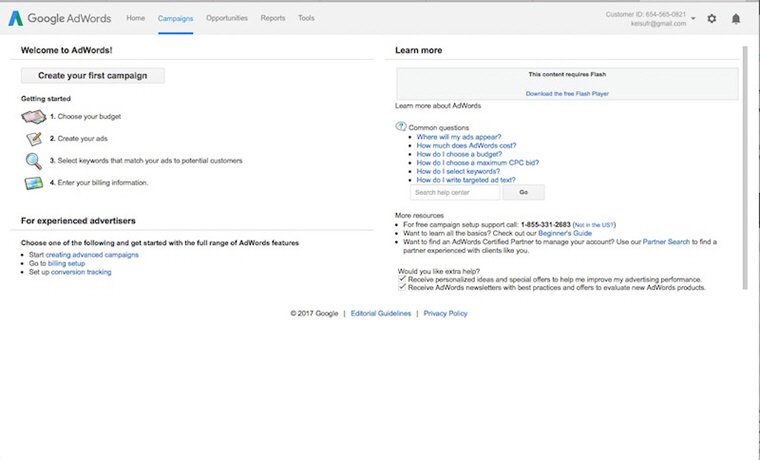
Task: Open the Partner Search link
Action: tap(666, 242)
